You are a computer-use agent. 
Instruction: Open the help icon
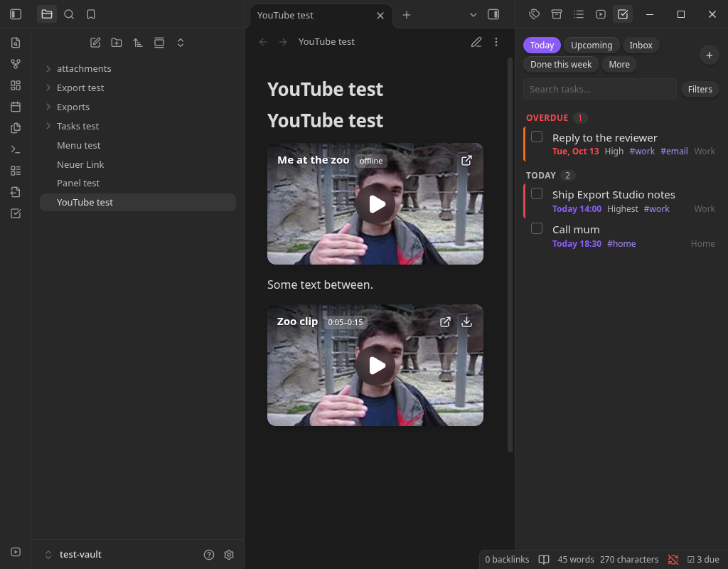point(209,555)
